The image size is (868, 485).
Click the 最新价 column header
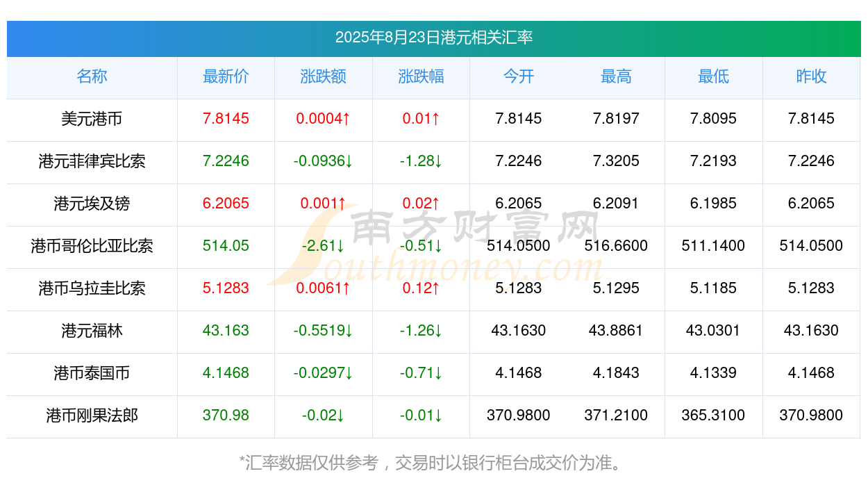tap(226, 76)
